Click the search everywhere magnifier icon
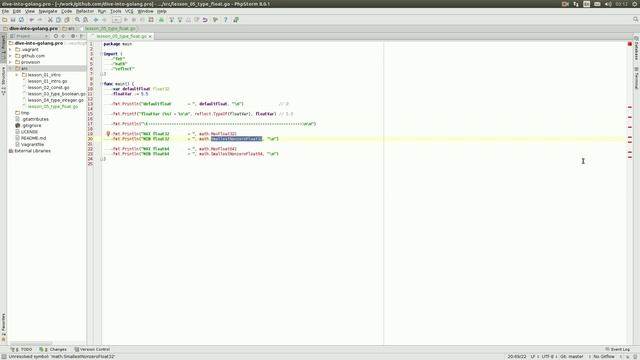The image size is (640, 360). (636, 19)
